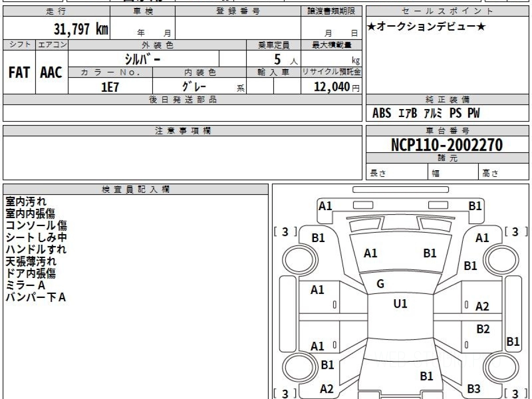The width and height of the screenshot is (532, 399).
Task: Click the シルバー exterior color value
Action: click(142, 59)
